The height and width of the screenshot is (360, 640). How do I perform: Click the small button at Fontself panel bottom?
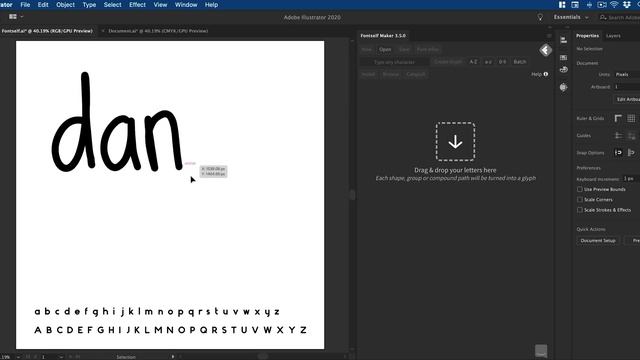point(541,351)
